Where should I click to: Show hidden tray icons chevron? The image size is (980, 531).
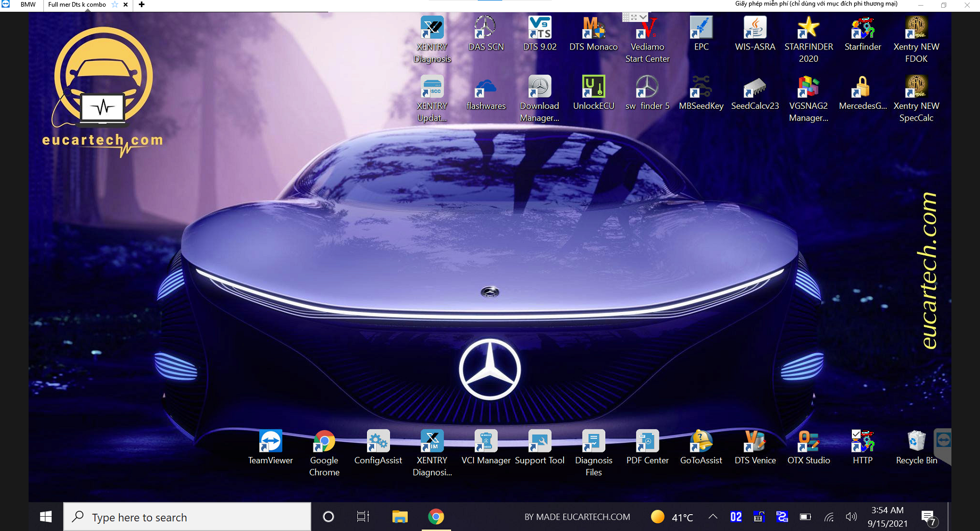[713, 517]
